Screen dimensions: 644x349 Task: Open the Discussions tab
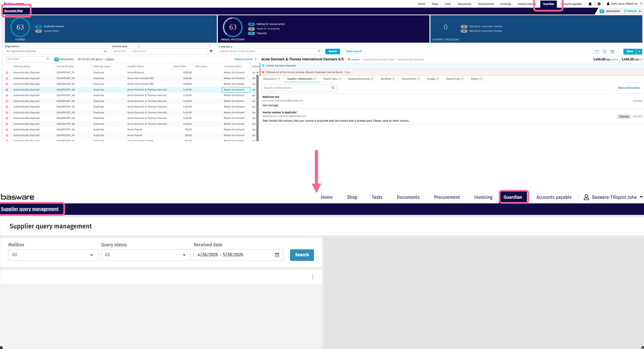coord(270,79)
